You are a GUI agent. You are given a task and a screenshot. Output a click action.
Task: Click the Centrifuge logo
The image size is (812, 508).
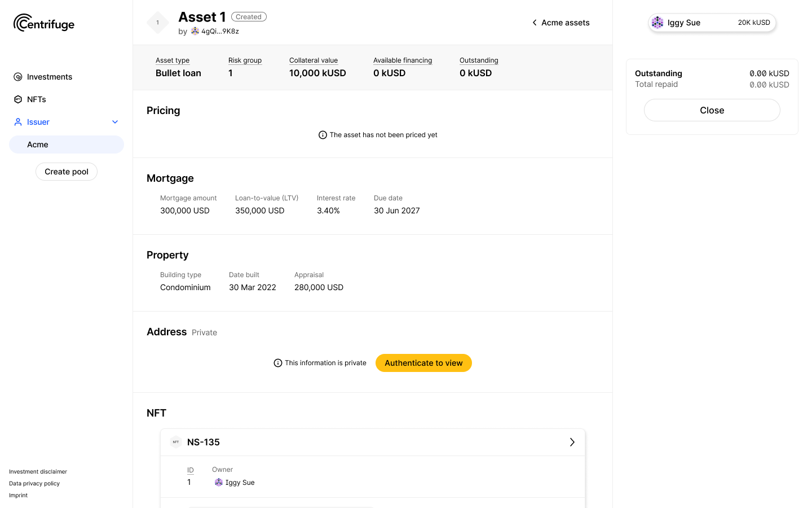(x=44, y=23)
